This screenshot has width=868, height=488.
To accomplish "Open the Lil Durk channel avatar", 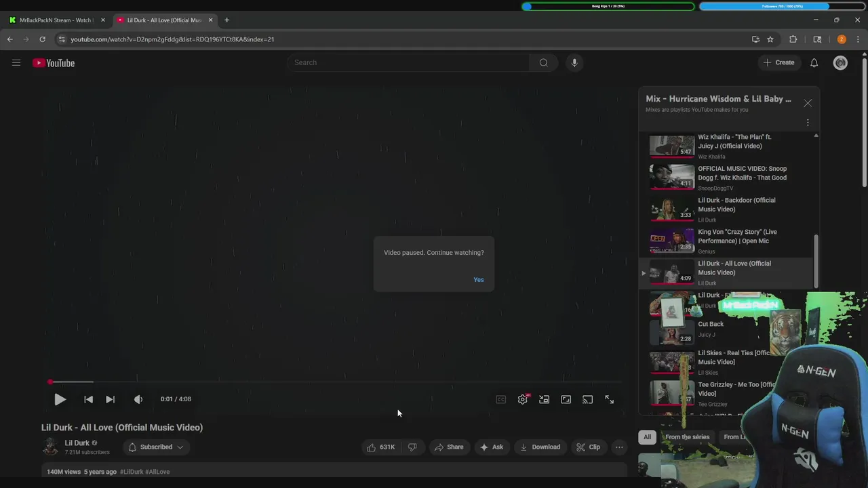I will pos(50,447).
